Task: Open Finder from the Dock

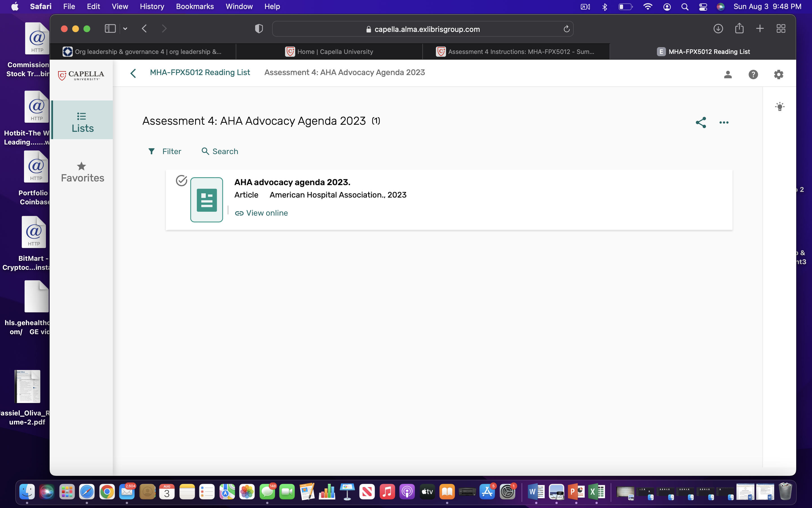Action: click(x=27, y=492)
